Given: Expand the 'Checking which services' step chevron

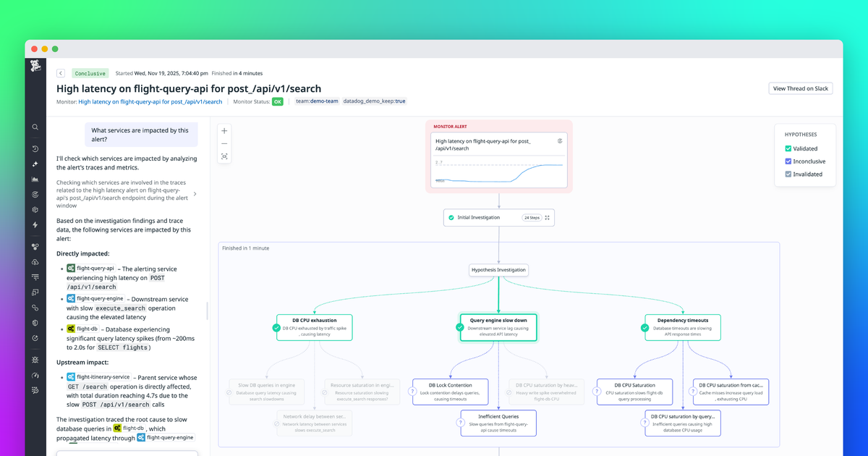Looking at the screenshot, I should pos(195,194).
